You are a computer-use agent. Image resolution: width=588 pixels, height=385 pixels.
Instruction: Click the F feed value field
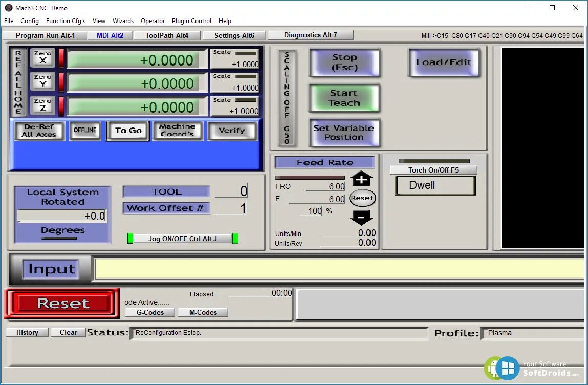pyautogui.click(x=317, y=199)
